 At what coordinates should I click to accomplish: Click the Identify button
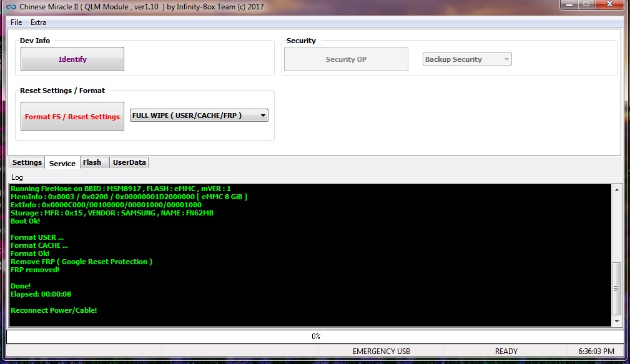point(72,59)
